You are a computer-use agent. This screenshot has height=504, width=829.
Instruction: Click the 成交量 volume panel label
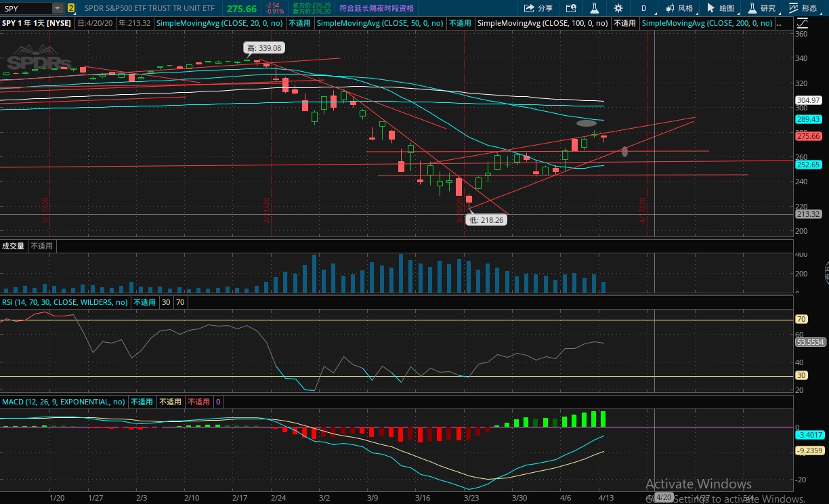coord(14,246)
